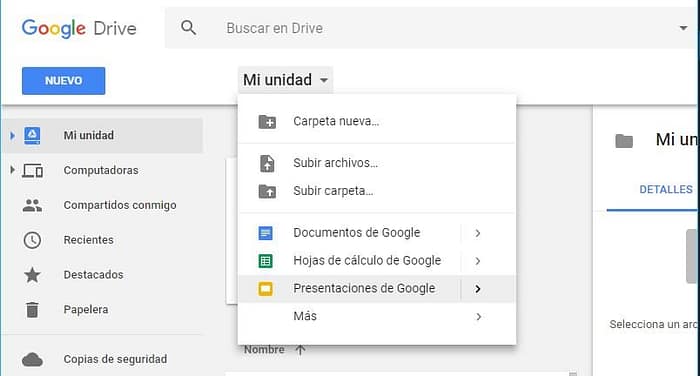Expand Computadoras tree triangle
Screen dimensions: 700x376
[x=12, y=170]
